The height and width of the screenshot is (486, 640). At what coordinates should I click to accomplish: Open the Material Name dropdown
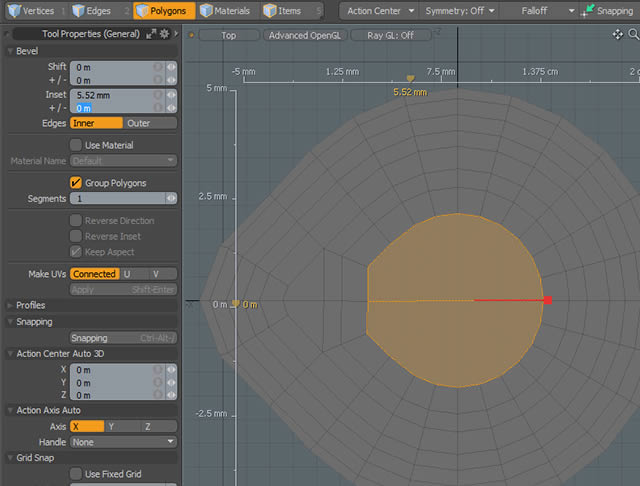click(123, 161)
